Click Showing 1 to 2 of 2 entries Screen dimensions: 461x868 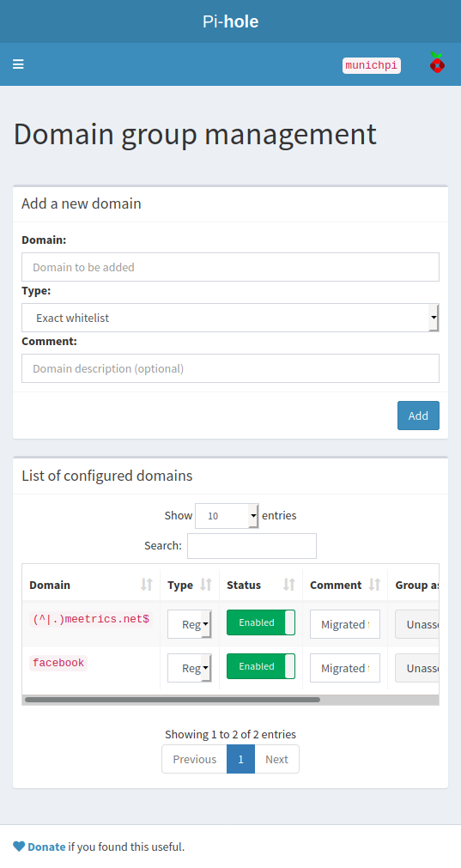click(x=230, y=735)
